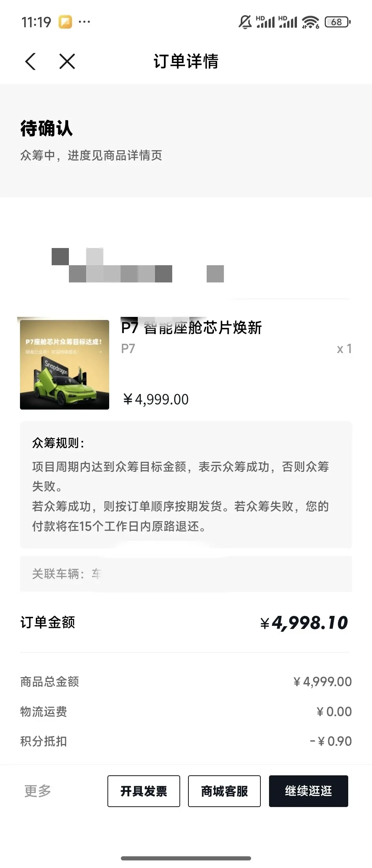Screen dimensions: 372x868
Task: Tap the blurred recipient address block
Action: pos(138,265)
